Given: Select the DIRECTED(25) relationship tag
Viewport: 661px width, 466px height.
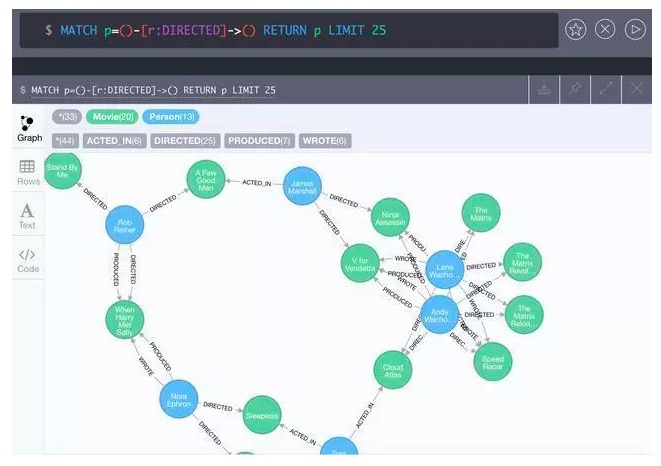Looking at the screenshot, I should tap(185, 141).
